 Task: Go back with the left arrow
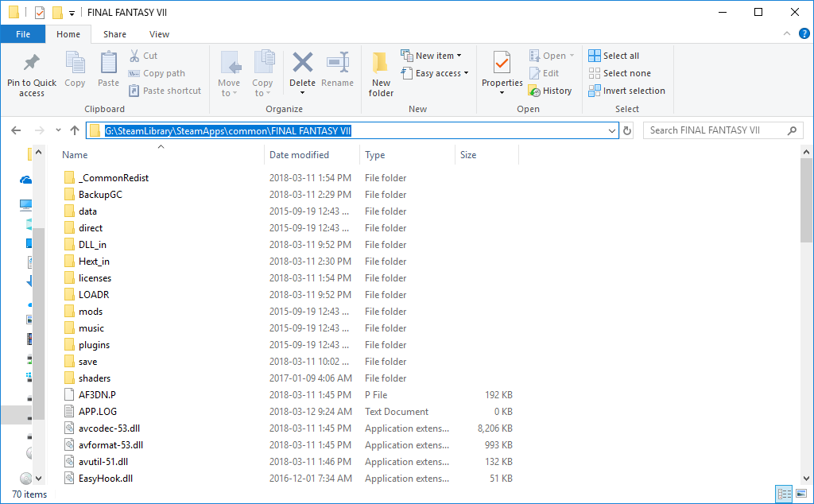tap(16, 130)
